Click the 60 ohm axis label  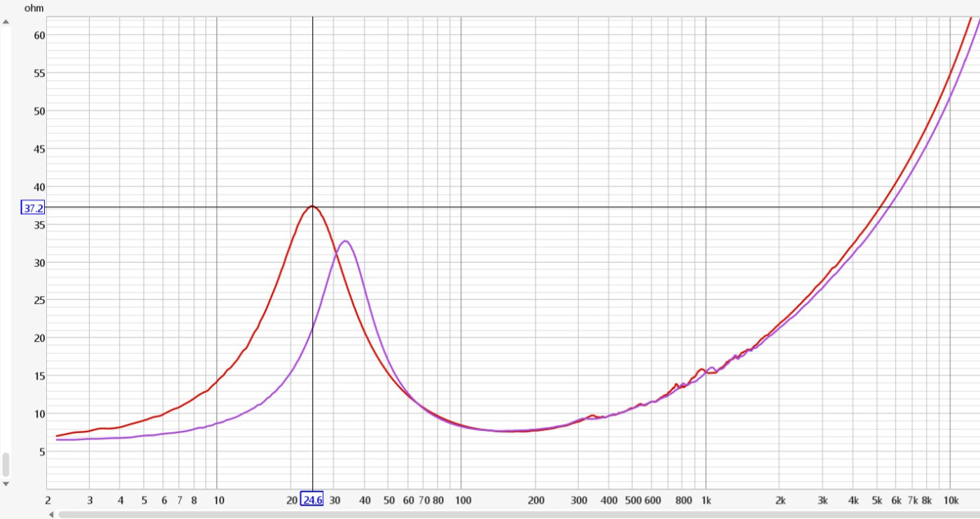(39, 35)
